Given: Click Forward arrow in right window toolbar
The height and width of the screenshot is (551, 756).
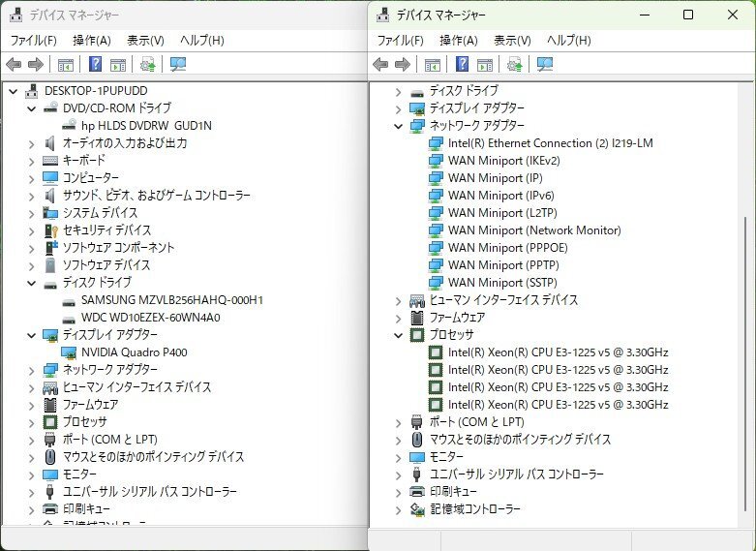Looking at the screenshot, I should point(403,64).
